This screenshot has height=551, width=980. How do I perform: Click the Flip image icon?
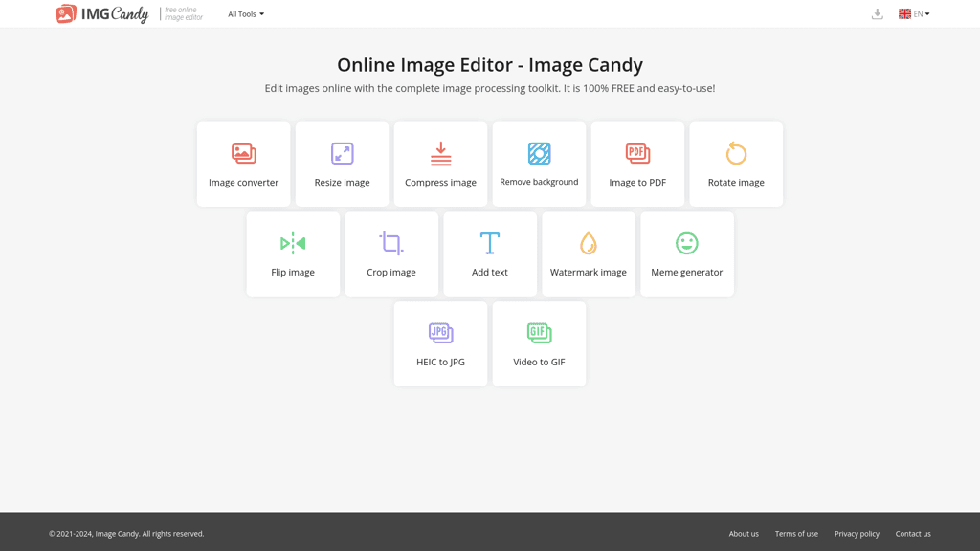(293, 243)
